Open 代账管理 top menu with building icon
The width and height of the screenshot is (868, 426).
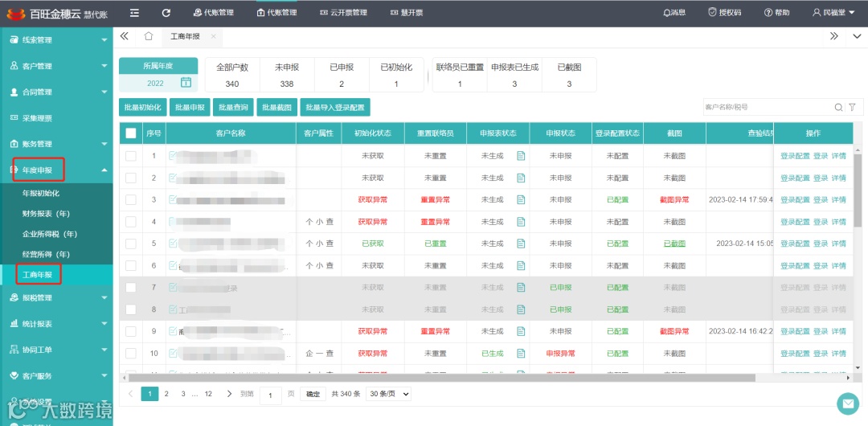pyautogui.click(x=276, y=12)
